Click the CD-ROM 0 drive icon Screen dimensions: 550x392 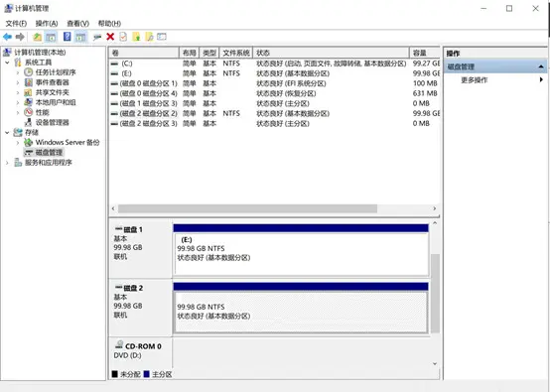(119, 344)
